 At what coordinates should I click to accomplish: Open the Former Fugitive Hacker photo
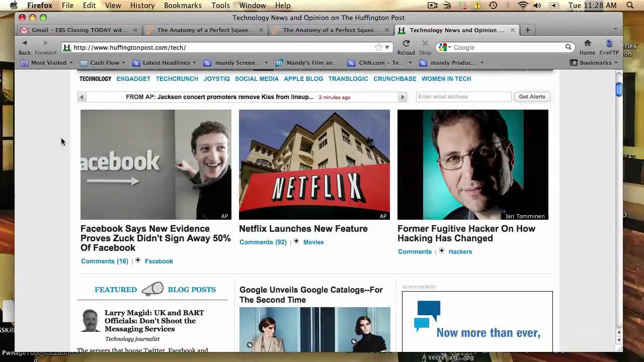tap(473, 164)
